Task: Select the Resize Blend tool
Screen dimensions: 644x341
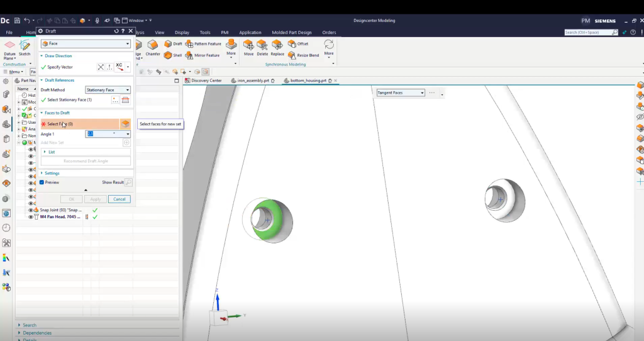Action: [292, 55]
